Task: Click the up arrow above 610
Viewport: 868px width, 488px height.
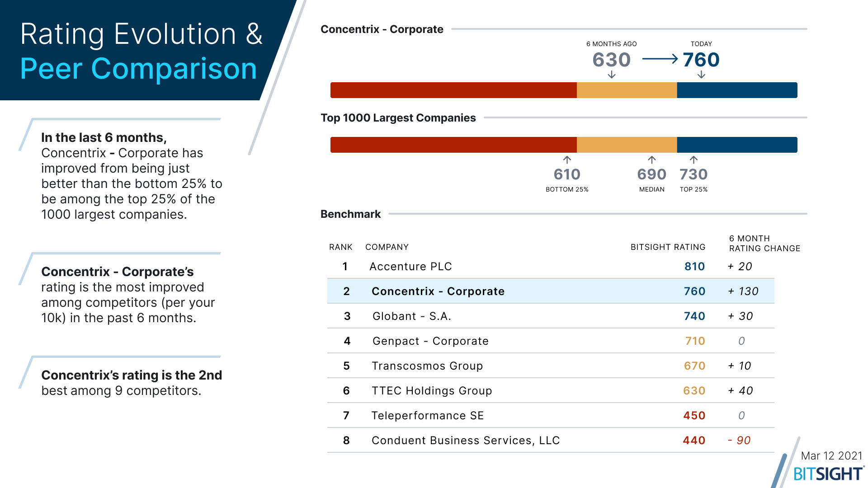Action: 567,160
